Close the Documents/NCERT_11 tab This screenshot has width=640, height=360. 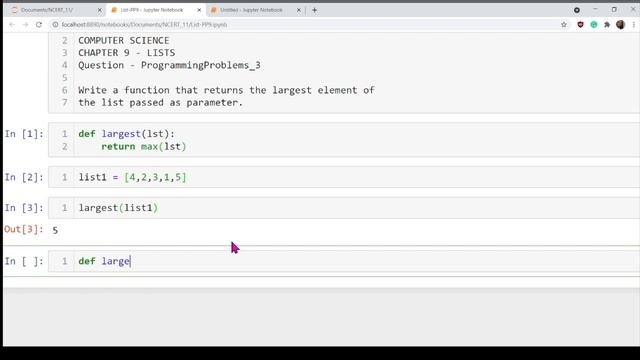pyautogui.click(x=100, y=10)
